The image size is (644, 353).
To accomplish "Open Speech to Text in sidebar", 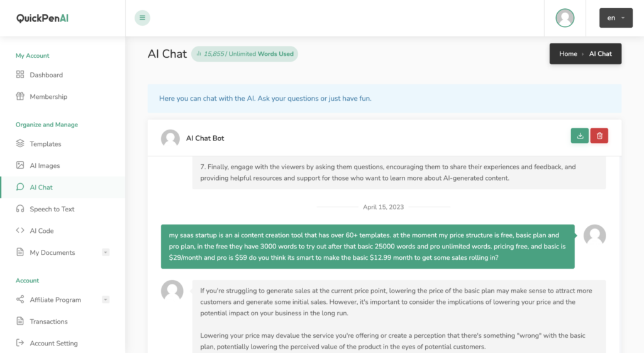I will 52,209.
